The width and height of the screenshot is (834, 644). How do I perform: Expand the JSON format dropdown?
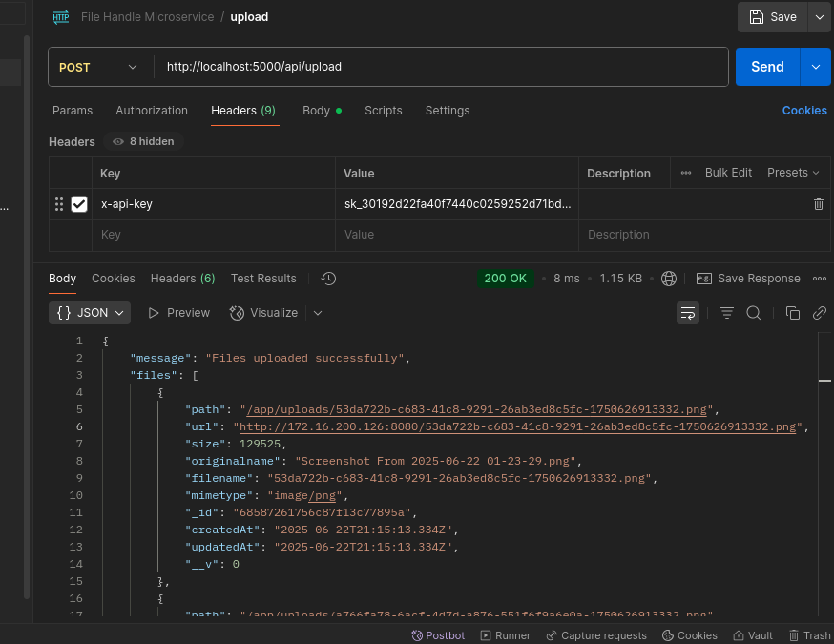coord(91,313)
